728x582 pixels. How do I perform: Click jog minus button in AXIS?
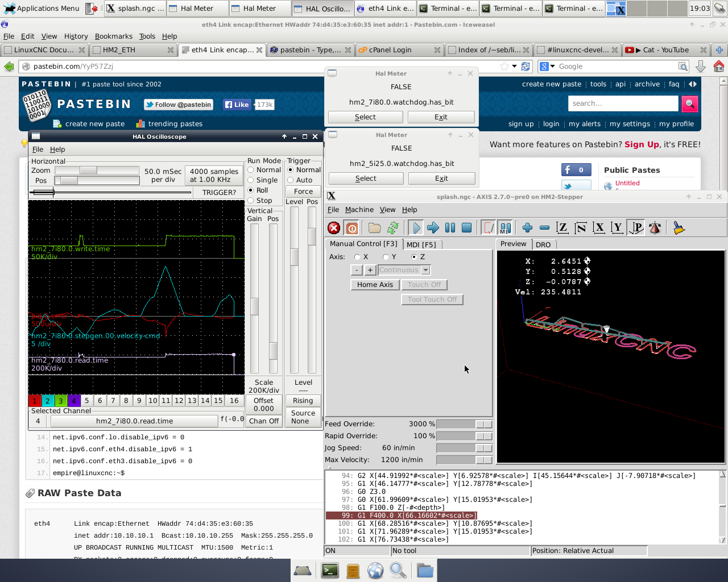pyautogui.click(x=357, y=270)
